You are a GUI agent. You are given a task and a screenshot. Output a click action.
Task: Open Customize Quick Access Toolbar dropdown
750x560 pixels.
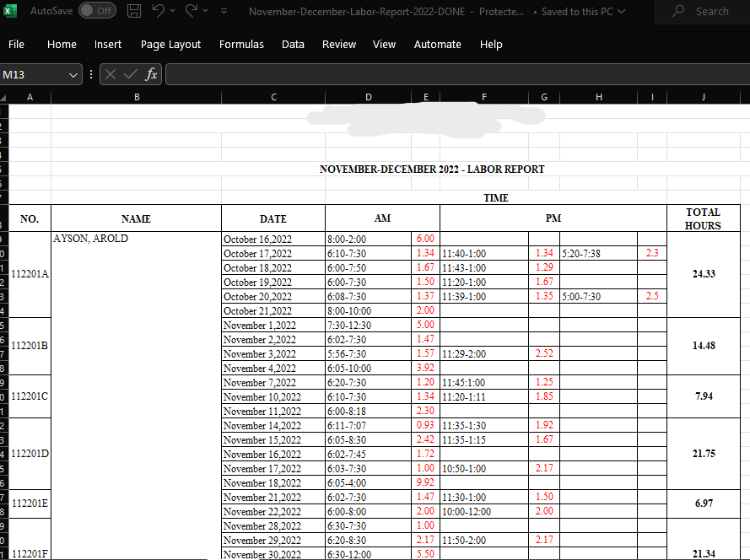coord(224,10)
